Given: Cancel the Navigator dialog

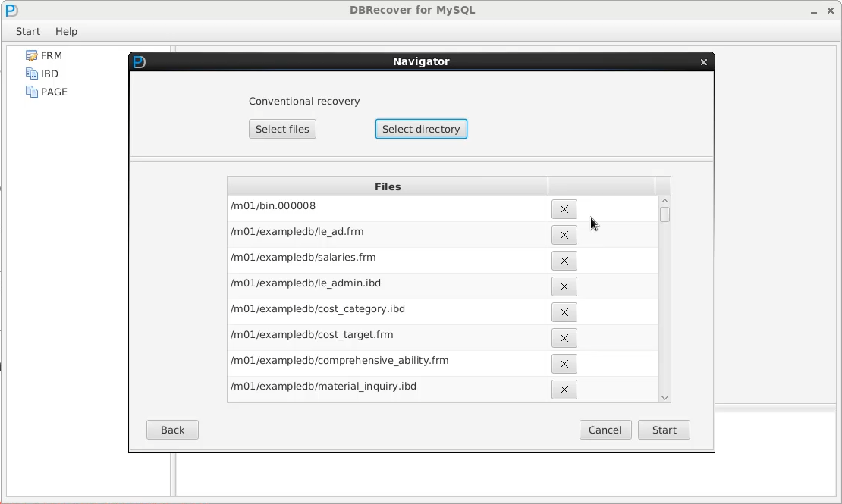Looking at the screenshot, I should pos(605,430).
